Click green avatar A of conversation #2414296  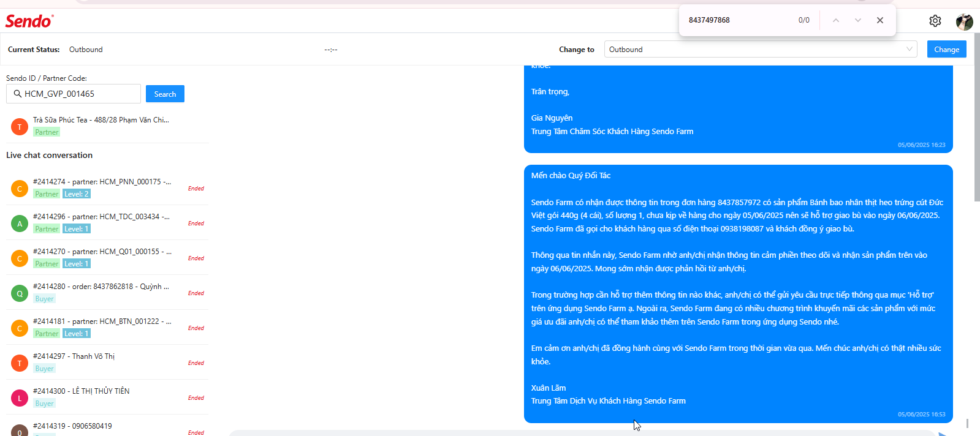coord(20,224)
